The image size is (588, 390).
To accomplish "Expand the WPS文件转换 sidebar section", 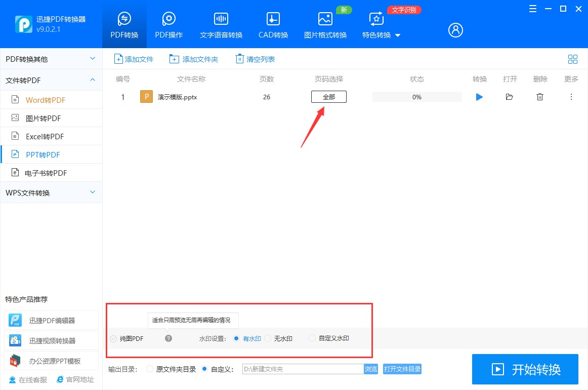I will [x=51, y=192].
